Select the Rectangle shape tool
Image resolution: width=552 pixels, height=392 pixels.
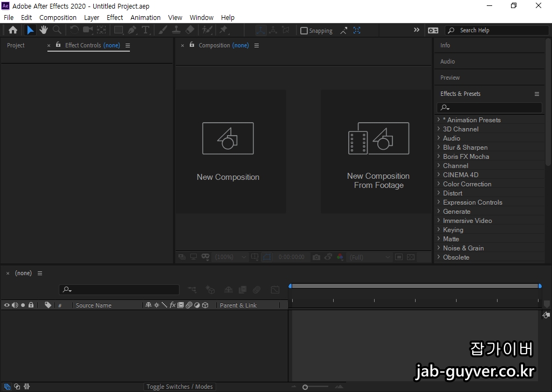tap(119, 30)
